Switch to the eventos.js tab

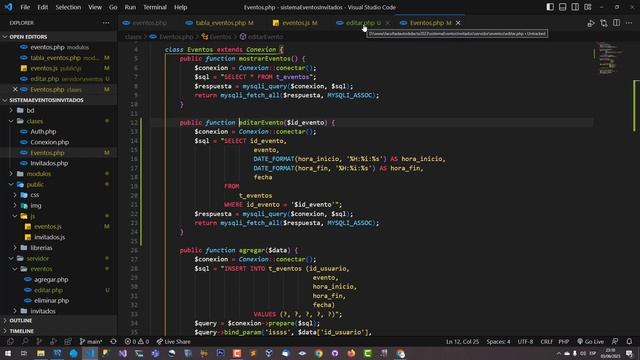[x=295, y=23]
